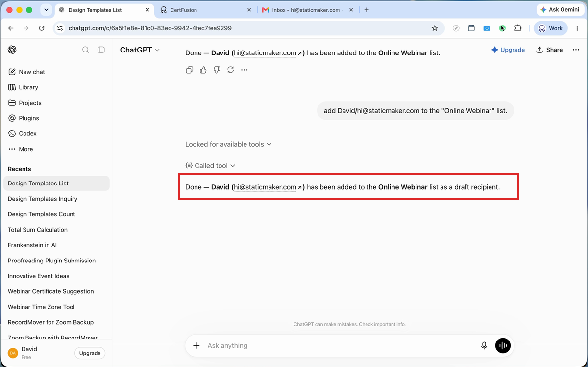This screenshot has width=588, height=367.
Task: Start a New chat
Action: (32, 72)
